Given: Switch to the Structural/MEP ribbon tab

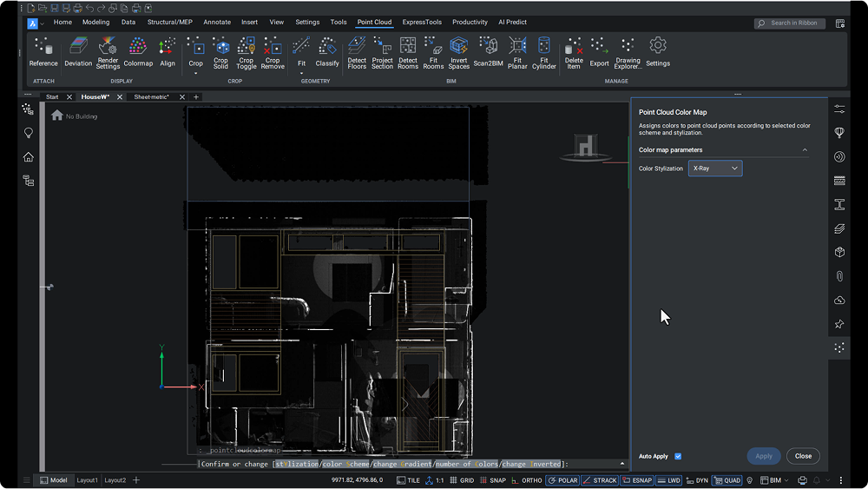Looking at the screenshot, I should pos(171,23).
